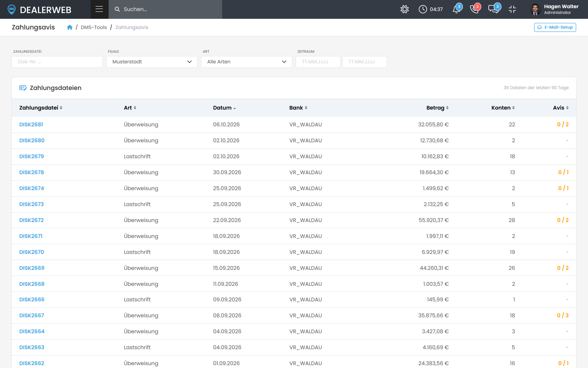Open the bell notifications
The height and width of the screenshot is (368, 588).
(x=457, y=9)
